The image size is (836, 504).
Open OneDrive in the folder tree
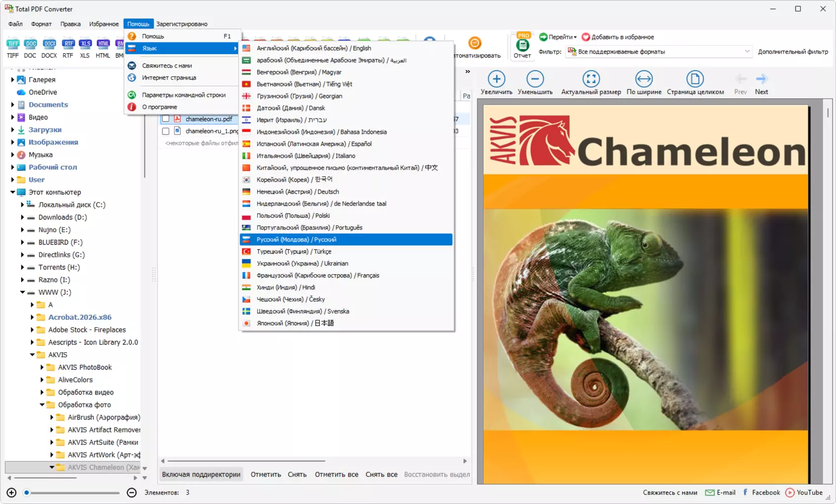[x=43, y=92]
